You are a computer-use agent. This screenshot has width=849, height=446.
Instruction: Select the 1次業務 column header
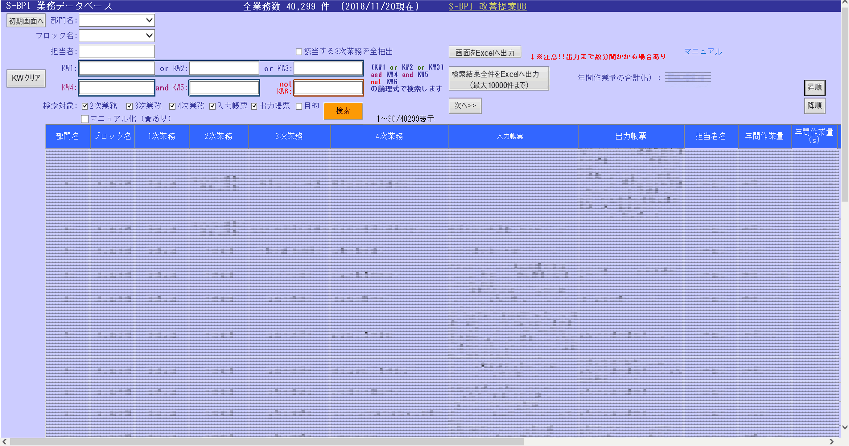(162, 136)
